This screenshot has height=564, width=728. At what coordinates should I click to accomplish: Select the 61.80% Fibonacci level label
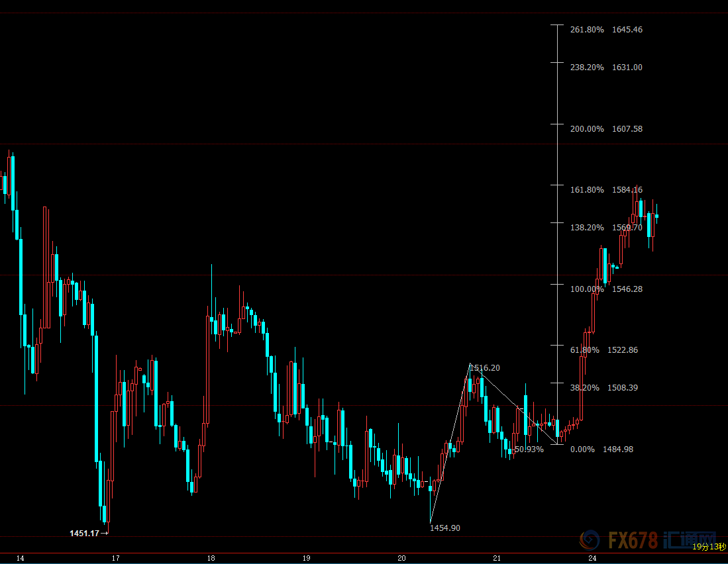pyautogui.click(x=584, y=350)
